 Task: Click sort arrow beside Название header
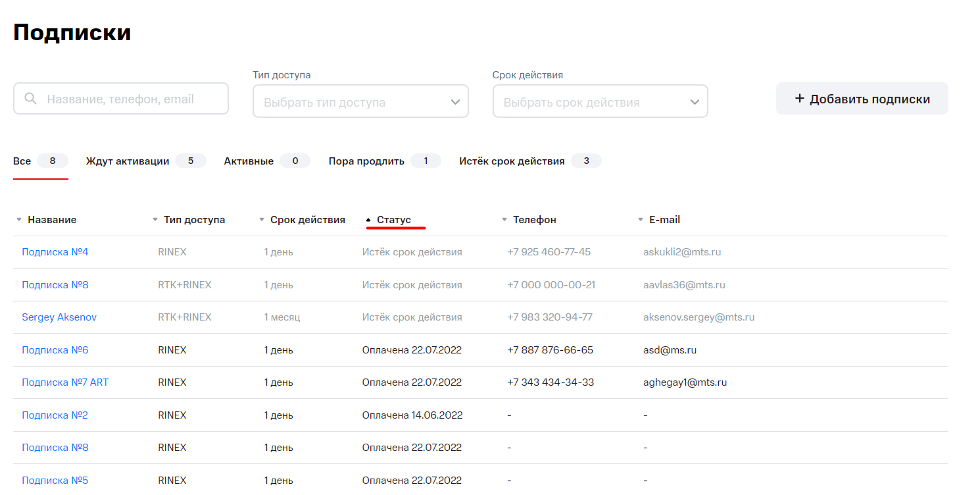(x=19, y=220)
